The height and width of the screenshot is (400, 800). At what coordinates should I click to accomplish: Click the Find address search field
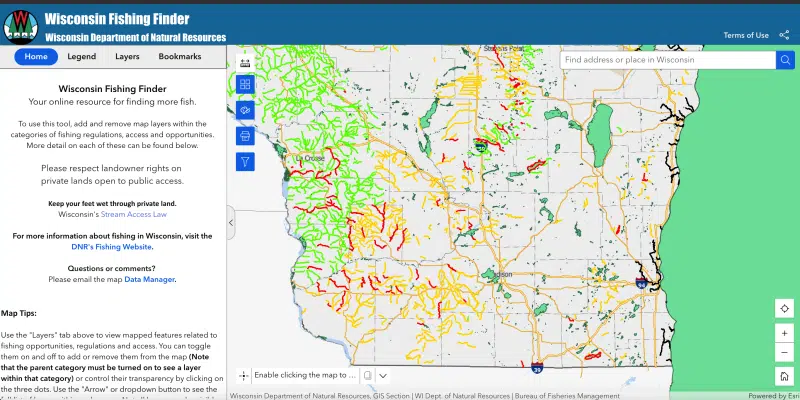(x=668, y=60)
